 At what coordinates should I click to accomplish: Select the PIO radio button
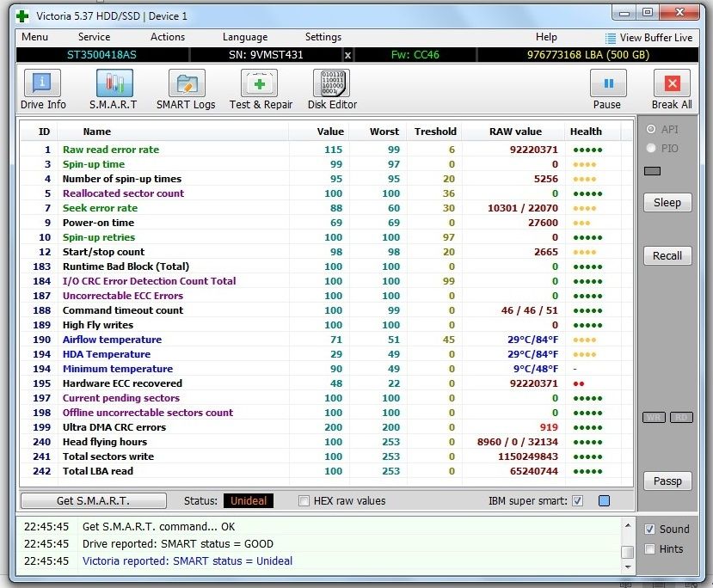pyautogui.click(x=651, y=148)
